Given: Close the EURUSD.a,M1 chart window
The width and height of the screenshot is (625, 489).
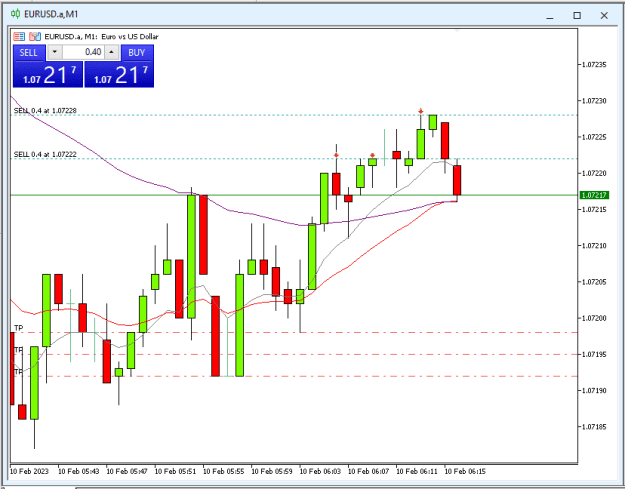Looking at the screenshot, I should tap(604, 16).
